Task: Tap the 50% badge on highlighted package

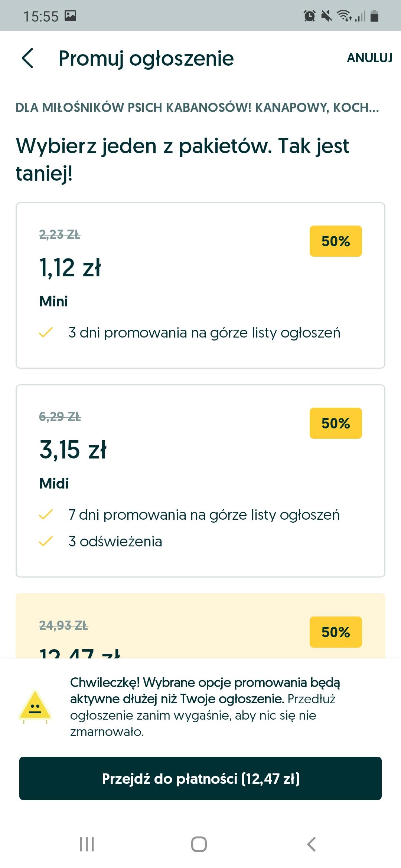Action: pos(336,632)
